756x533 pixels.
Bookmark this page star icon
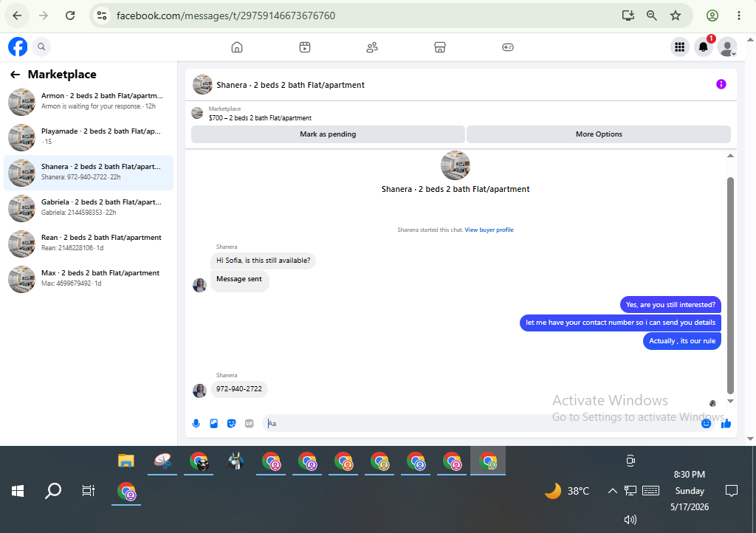(x=676, y=16)
